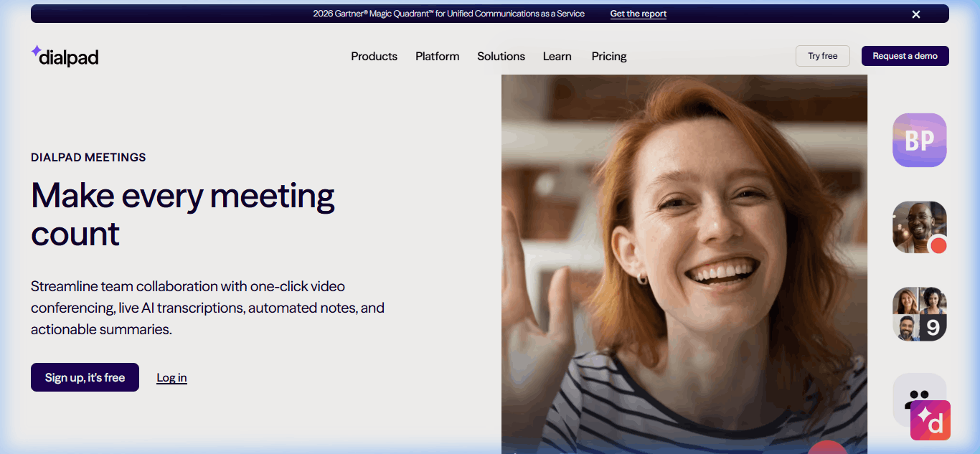This screenshot has height=454, width=980.
Task: Go to the Pricing page
Action: (609, 56)
